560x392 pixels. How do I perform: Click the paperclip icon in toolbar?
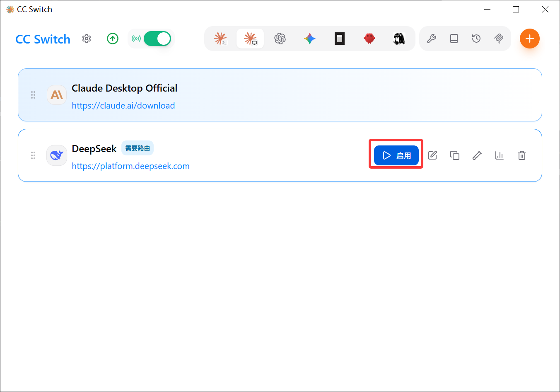(x=499, y=39)
